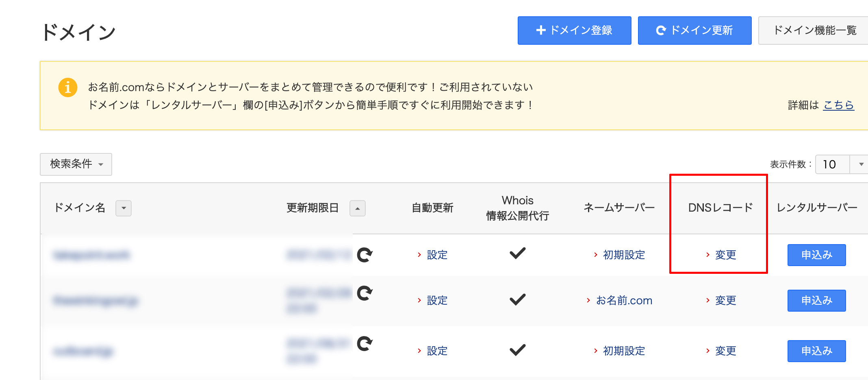Screen dimensions: 868x380
Task: Click 申込み button in the third row
Action: click(x=816, y=351)
